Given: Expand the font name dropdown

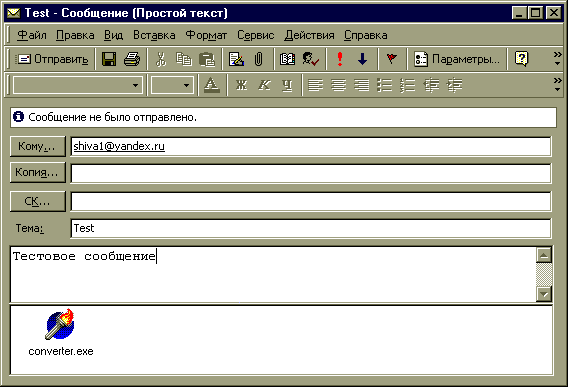Looking at the screenshot, I should click(x=135, y=86).
